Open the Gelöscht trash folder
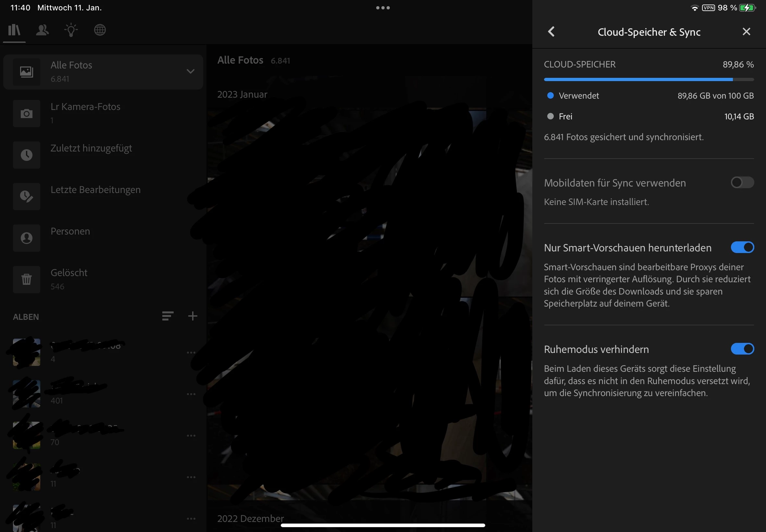This screenshot has height=532, width=766. click(69, 279)
